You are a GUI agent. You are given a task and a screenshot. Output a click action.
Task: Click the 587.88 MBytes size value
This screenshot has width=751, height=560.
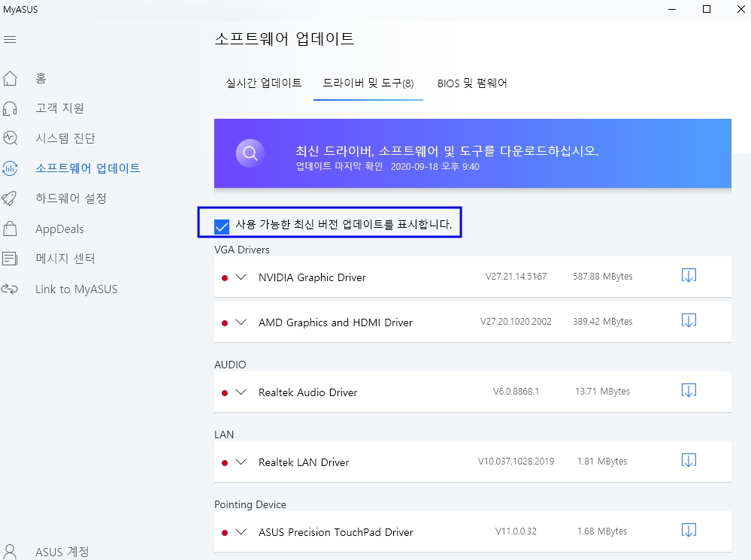[602, 277]
